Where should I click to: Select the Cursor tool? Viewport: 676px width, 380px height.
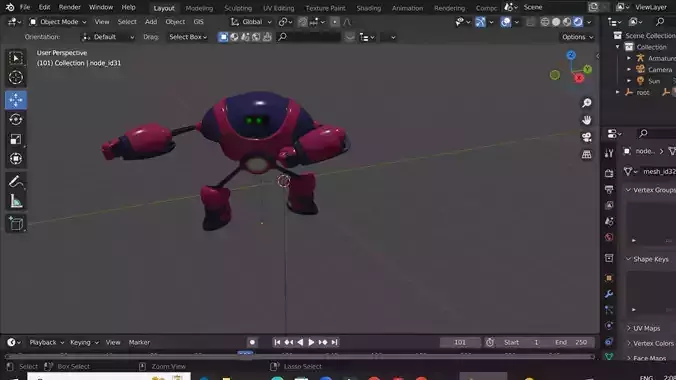click(16, 78)
